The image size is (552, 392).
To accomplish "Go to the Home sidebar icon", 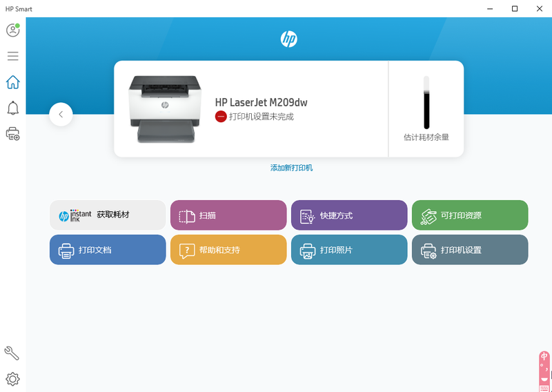I will click(12, 82).
